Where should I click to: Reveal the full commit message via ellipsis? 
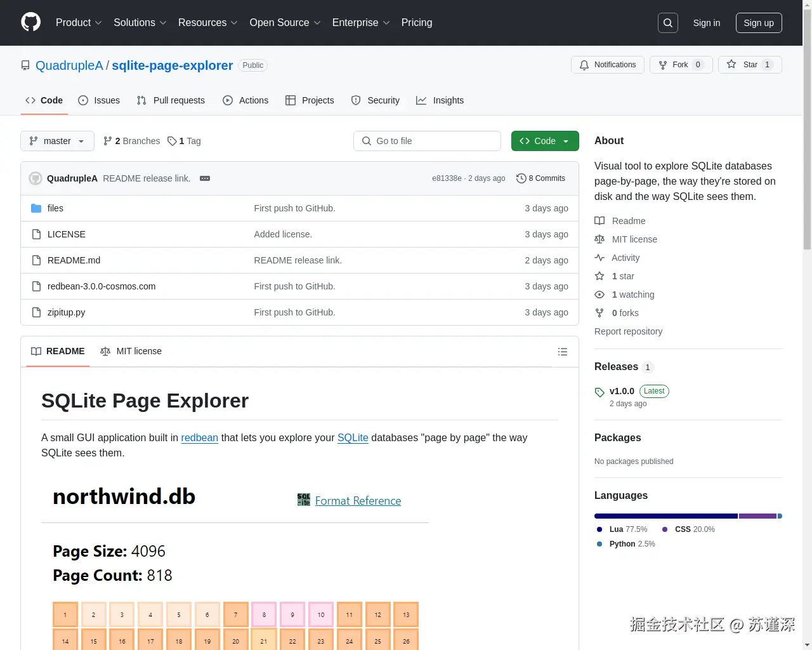(x=204, y=178)
